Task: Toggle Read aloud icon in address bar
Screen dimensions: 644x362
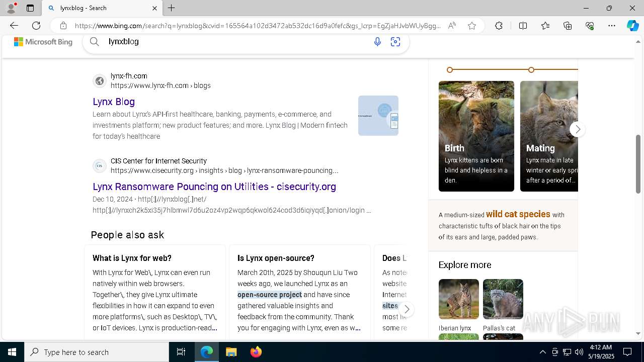Action: pyautogui.click(x=452, y=26)
